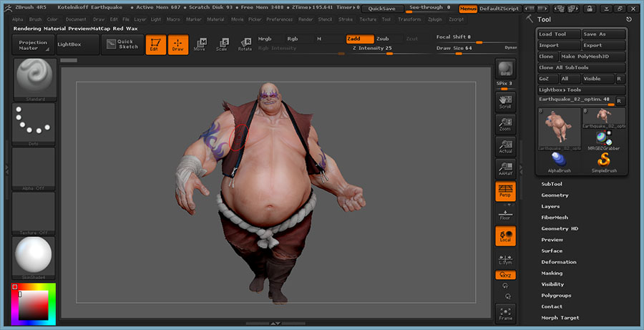This screenshot has height=330, width=644.
Task: Click the AAHalf view icon
Action: coord(505,168)
